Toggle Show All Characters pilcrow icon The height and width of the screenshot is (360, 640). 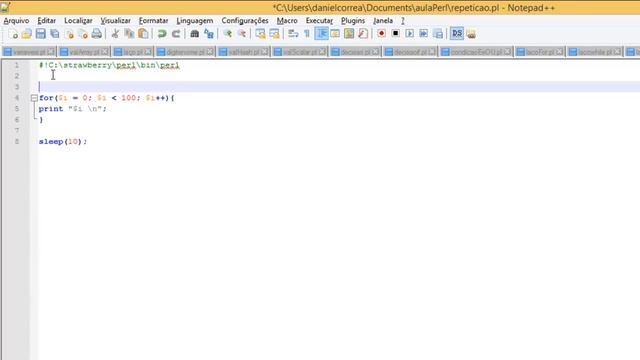[x=307, y=34]
